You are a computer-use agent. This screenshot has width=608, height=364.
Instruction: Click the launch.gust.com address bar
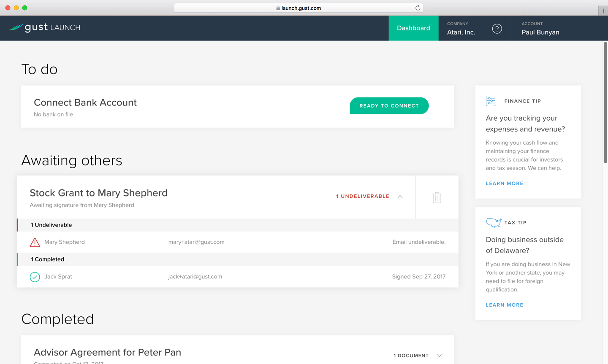298,8
